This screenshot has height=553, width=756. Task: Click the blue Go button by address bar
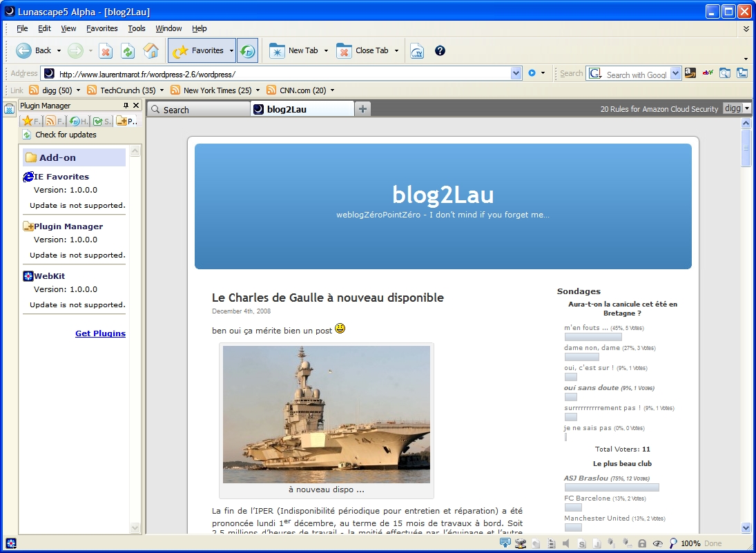click(x=532, y=73)
